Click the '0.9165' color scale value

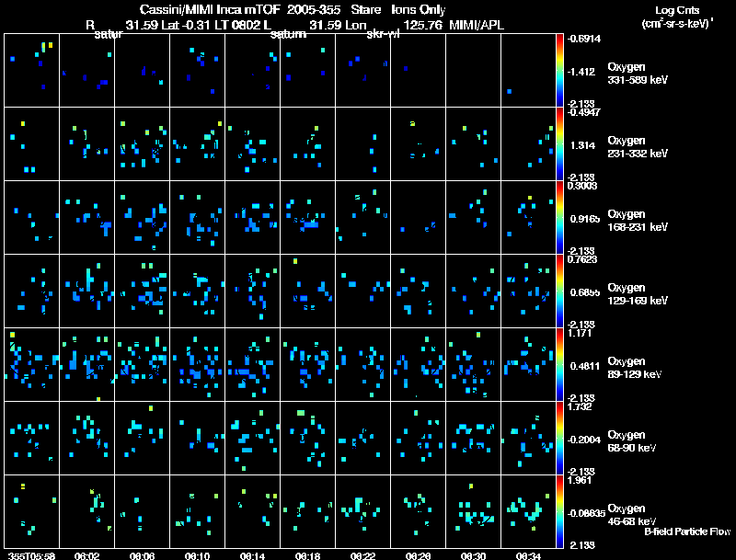click(583, 219)
